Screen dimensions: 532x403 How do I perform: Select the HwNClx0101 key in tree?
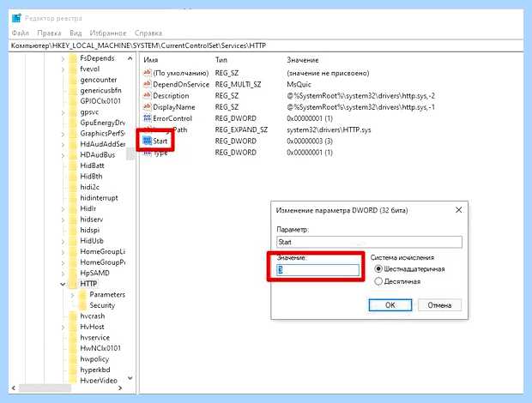[x=100, y=348]
